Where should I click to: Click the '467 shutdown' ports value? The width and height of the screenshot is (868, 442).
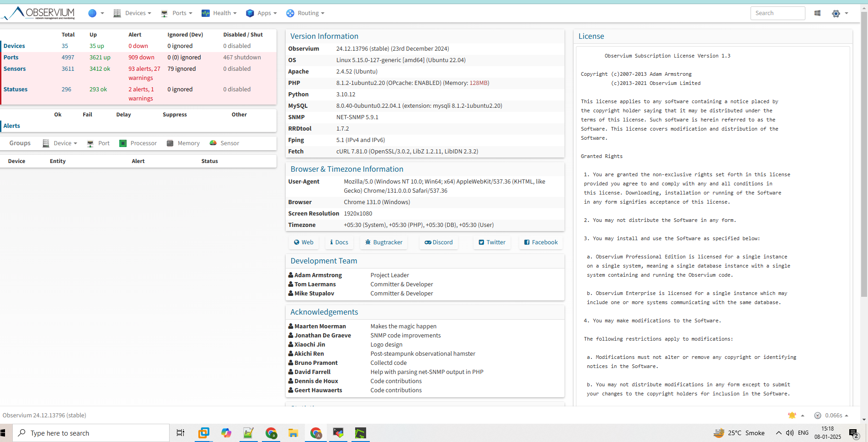pos(242,57)
